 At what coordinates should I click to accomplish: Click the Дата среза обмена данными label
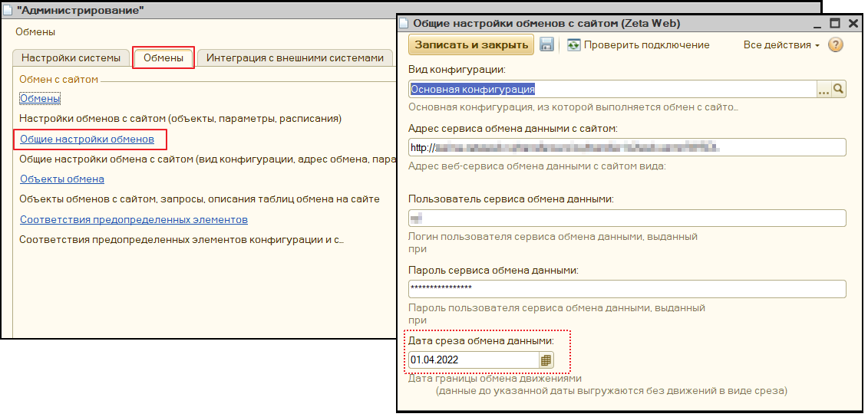(481, 340)
